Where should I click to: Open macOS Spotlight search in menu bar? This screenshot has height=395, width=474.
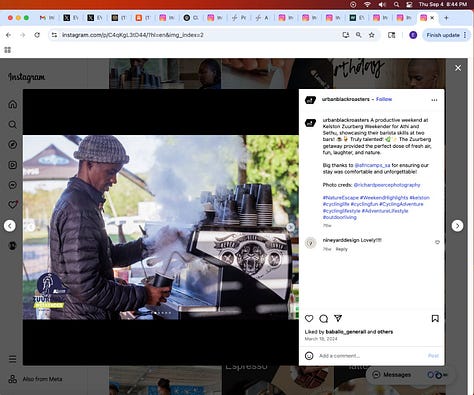396,4
